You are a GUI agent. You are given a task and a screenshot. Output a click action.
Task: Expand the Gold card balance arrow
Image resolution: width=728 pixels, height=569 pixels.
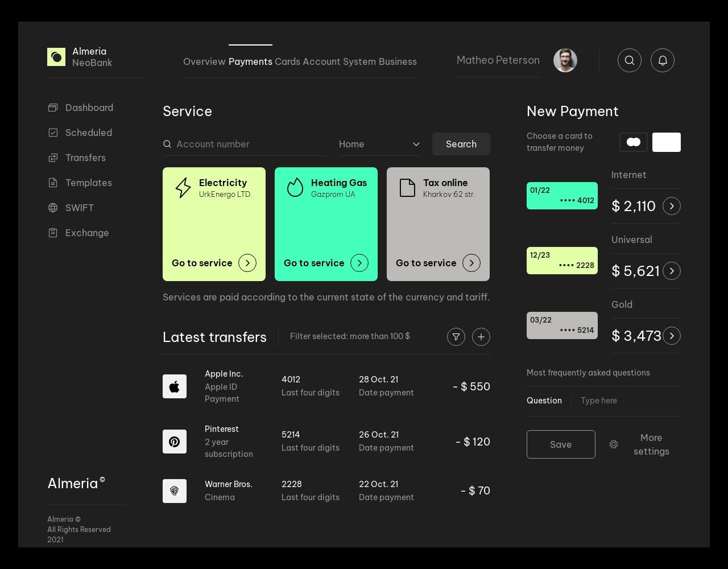pos(672,336)
